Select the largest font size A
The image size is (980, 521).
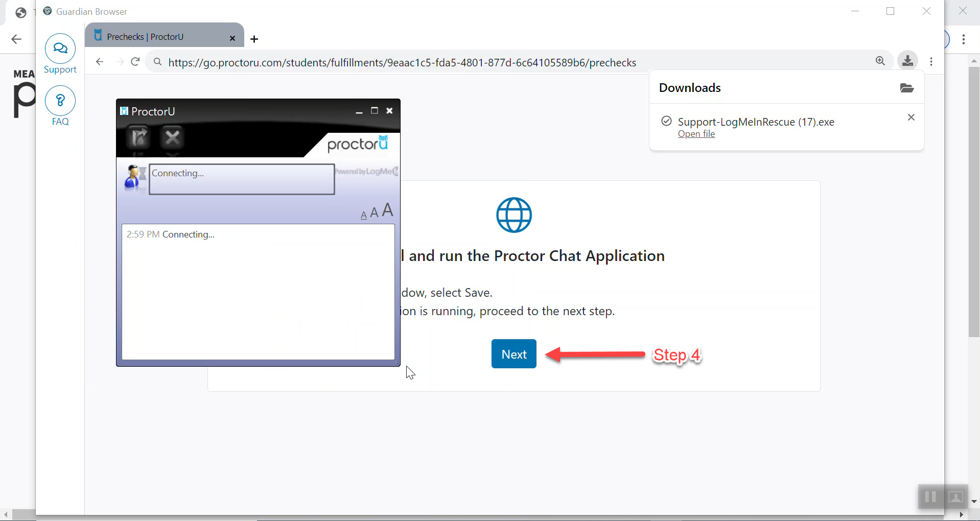click(388, 210)
